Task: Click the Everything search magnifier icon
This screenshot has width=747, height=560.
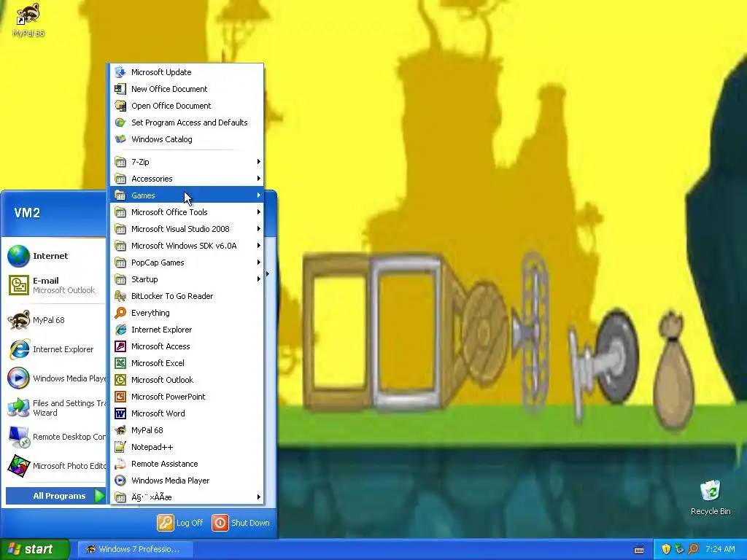Action: pos(120,313)
